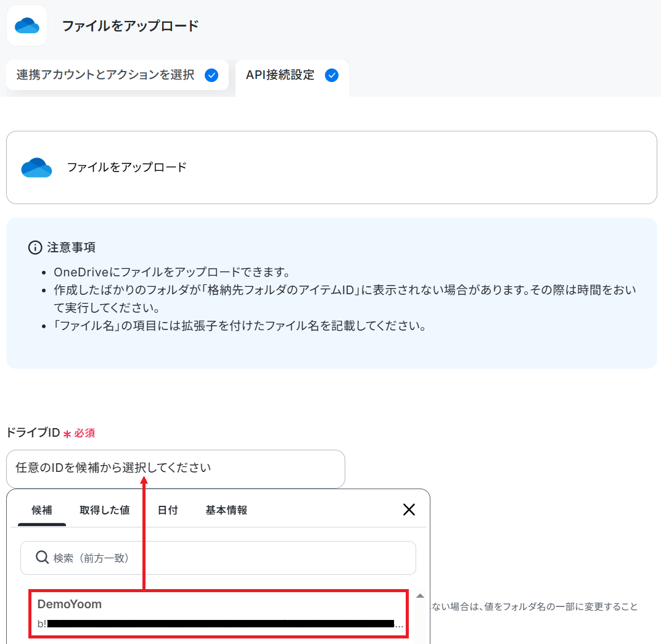This screenshot has width=661, height=644.
Task: Click the checkmark beside 連携アカウントとアクションを選択
Action: (211, 75)
